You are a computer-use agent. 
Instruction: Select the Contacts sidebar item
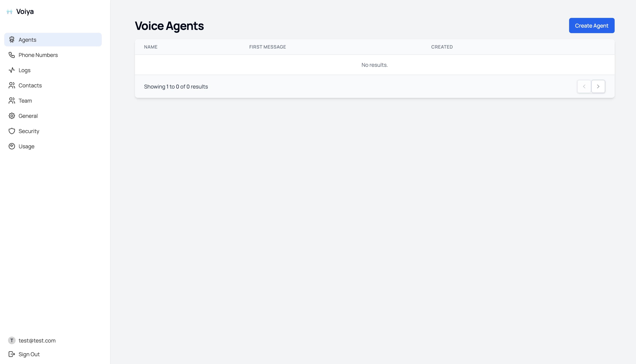click(x=53, y=85)
